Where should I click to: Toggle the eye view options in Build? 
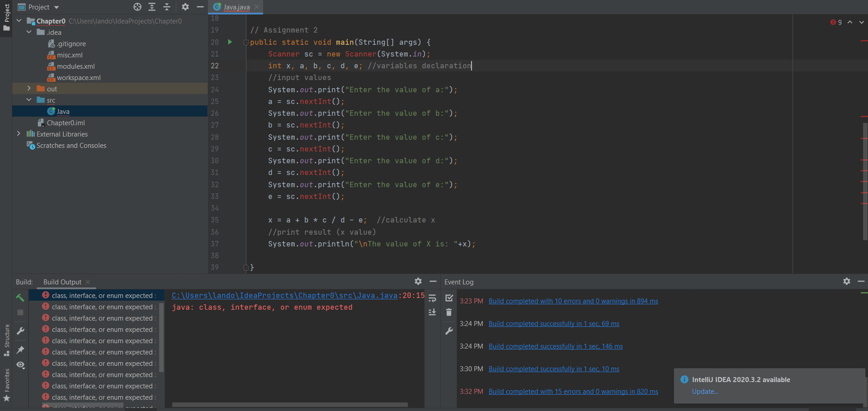point(20,365)
